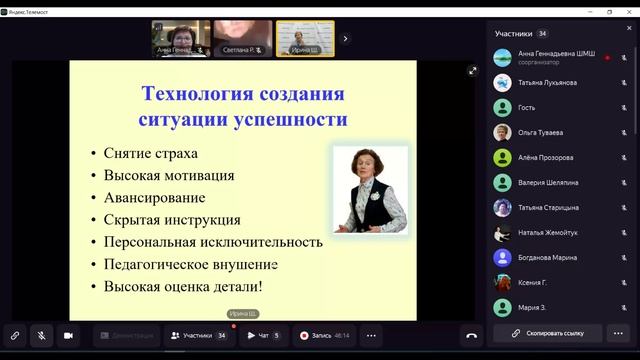Viewport: 640px width, 360px height.
Task: Click Ксения Г. avatar
Action: point(502,282)
